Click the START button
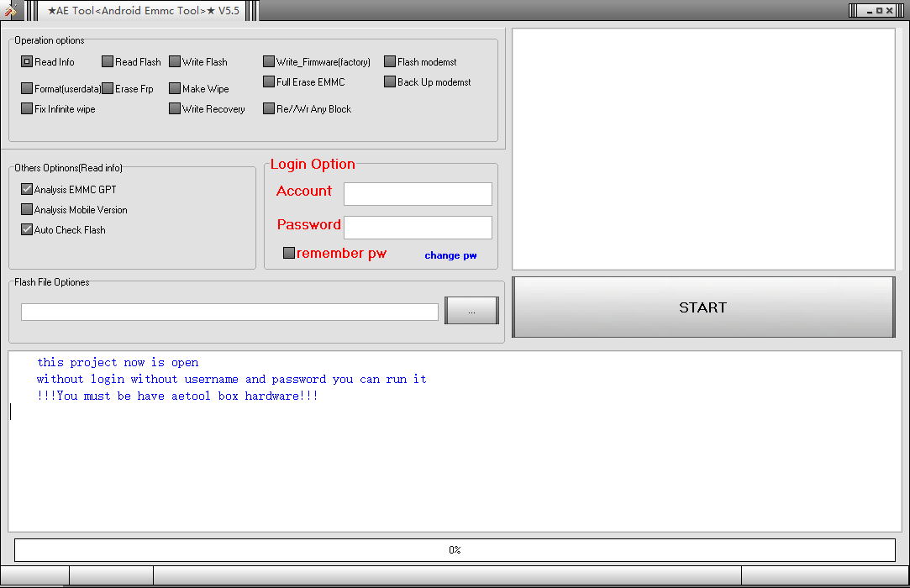The image size is (910, 588). [x=703, y=307]
